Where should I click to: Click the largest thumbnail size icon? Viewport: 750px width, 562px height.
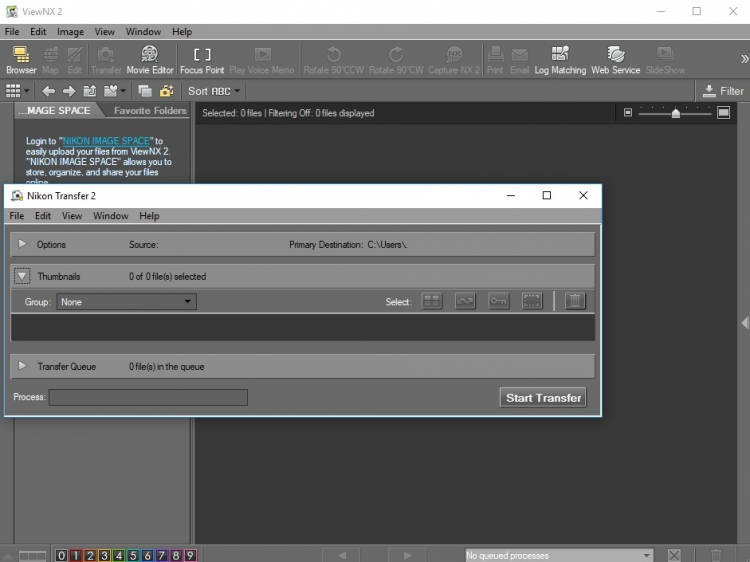pos(723,112)
